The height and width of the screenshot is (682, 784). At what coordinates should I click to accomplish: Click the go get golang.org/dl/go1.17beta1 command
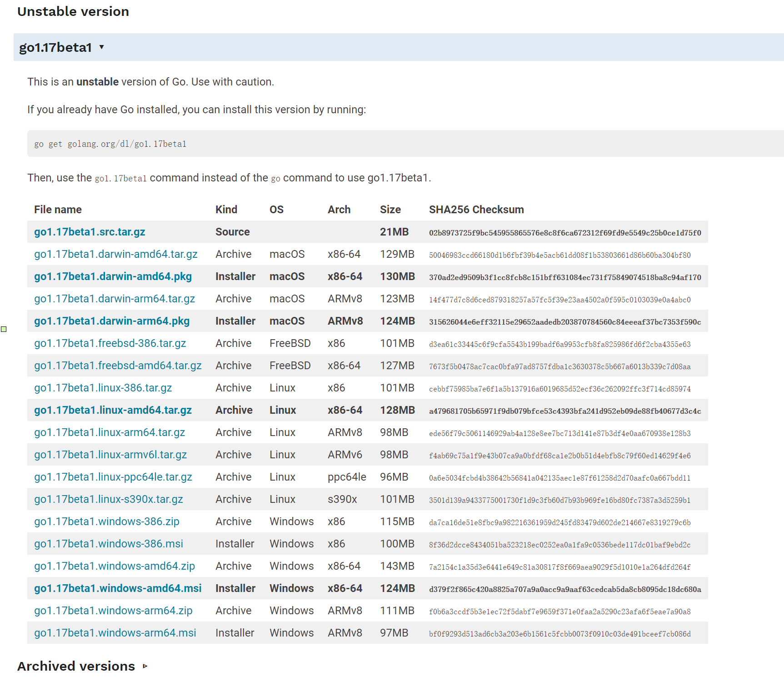[110, 144]
